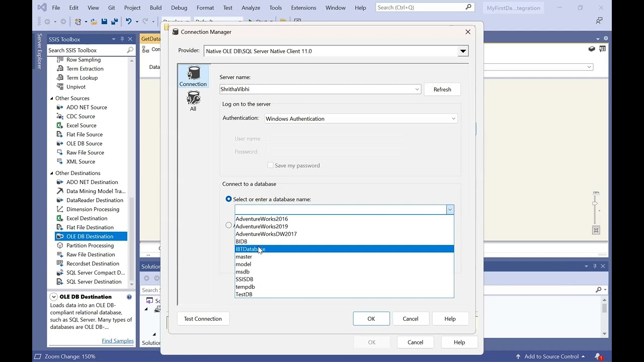
Task: Click the Visual Studio search box
Action: (426, 8)
